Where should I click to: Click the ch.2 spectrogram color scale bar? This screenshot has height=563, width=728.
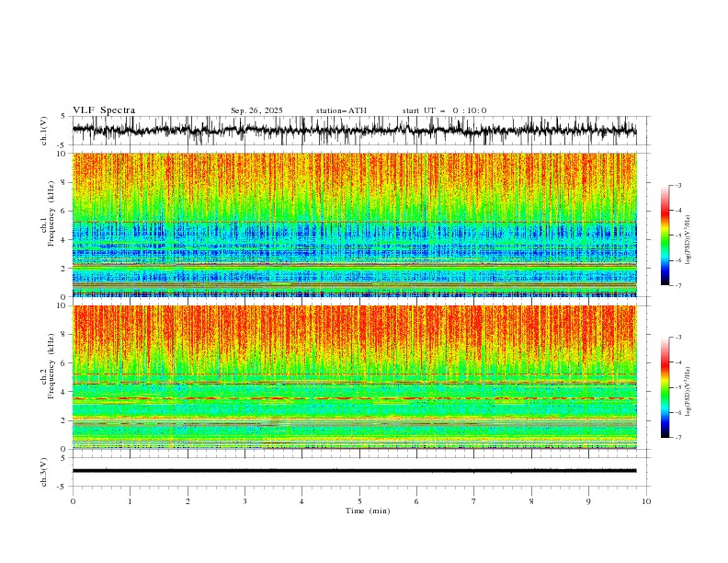click(665, 387)
